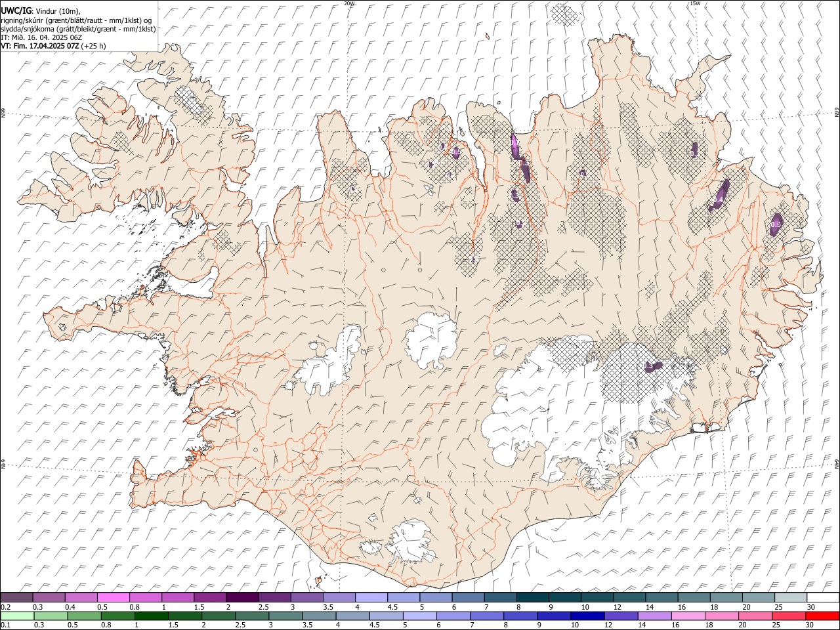
Task: Click the light gray swatch labeled 25, upper scale
Action: [x=791, y=597]
